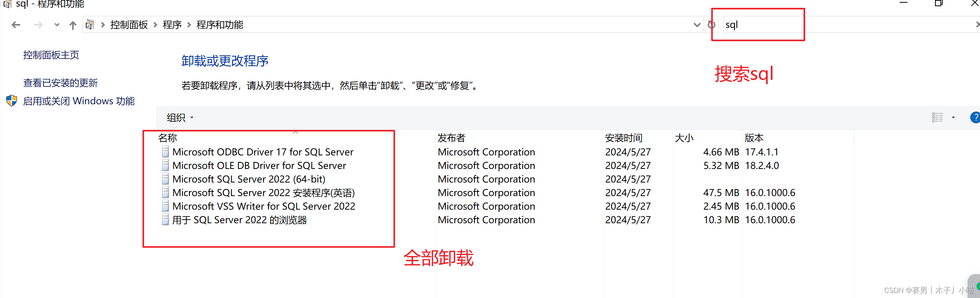The image size is (980, 298).
Task: Click the Up one level arrow
Action: [x=73, y=25]
